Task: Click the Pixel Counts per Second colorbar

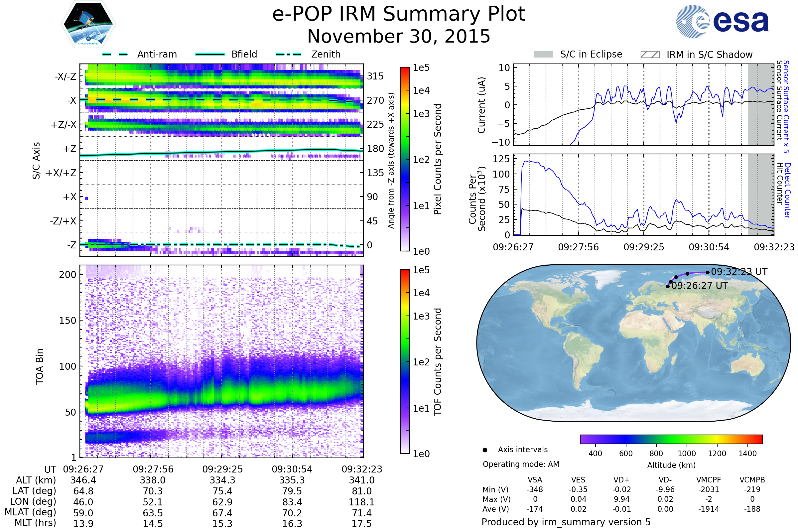Action: point(405,159)
